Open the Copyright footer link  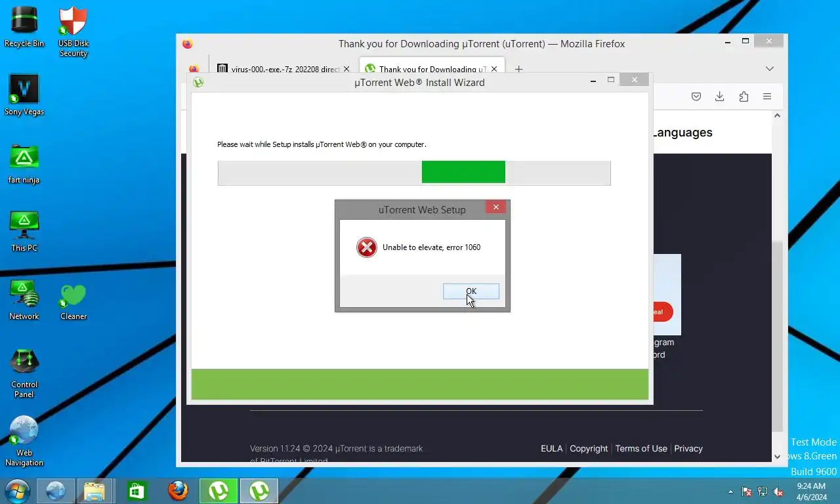[589, 448]
